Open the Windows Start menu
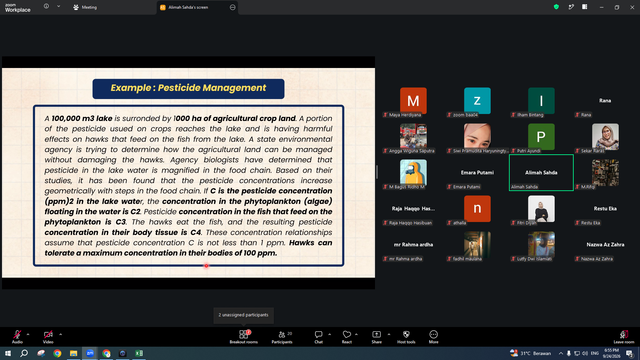 point(8,353)
